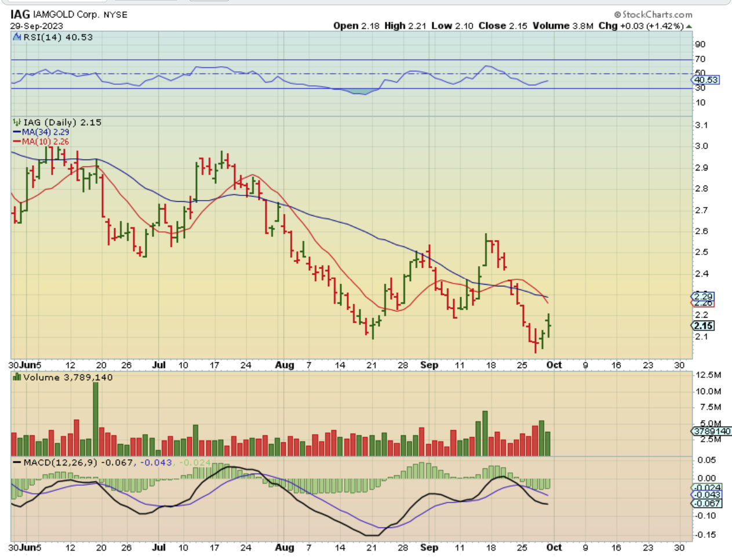Image resolution: width=732 pixels, height=560 pixels.
Task: Click the NYSE exchange label
Action: coord(115,14)
